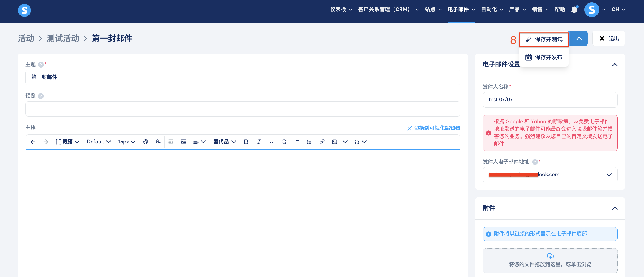Open the 站点 menu
This screenshot has height=277, width=644.
coord(433,9)
